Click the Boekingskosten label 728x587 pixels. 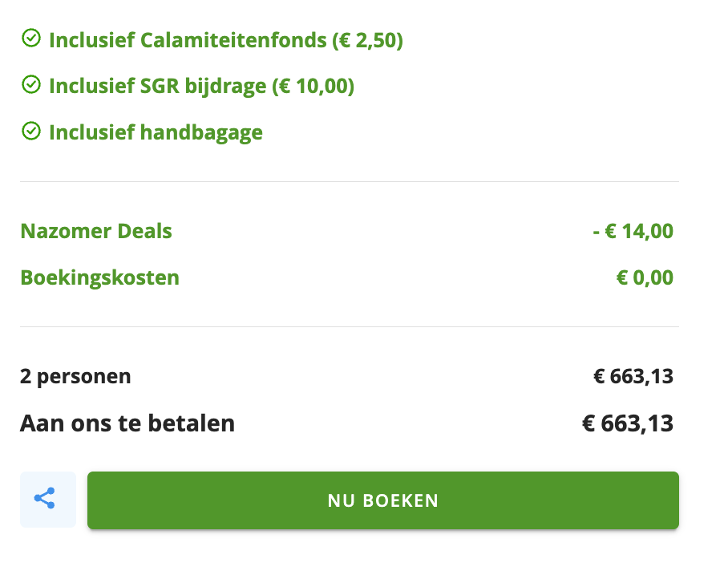click(99, 278)
